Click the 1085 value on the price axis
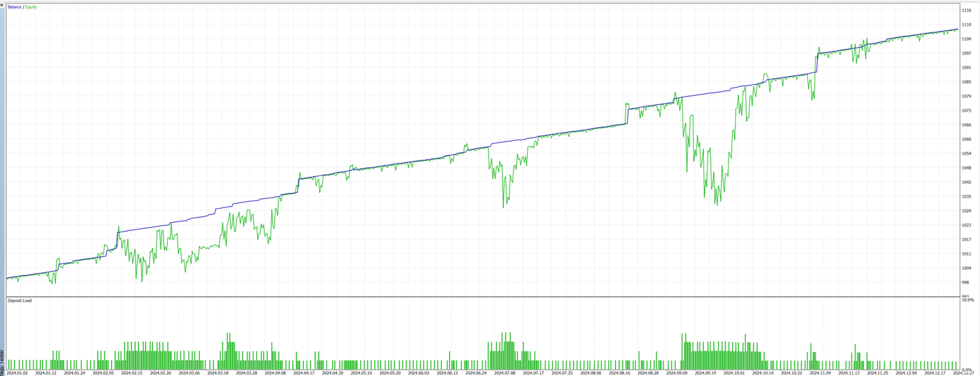 point(966,82)
